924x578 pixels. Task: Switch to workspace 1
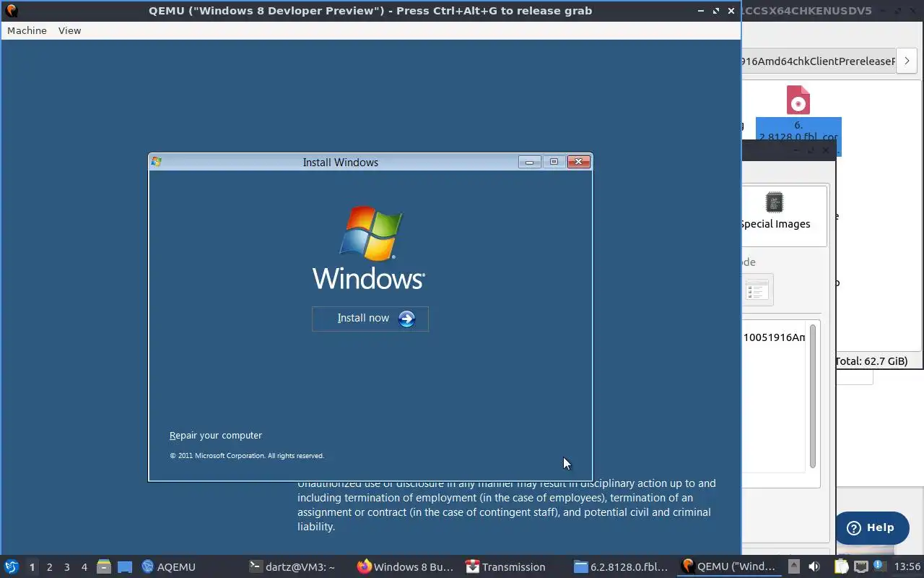click(32, 567)
